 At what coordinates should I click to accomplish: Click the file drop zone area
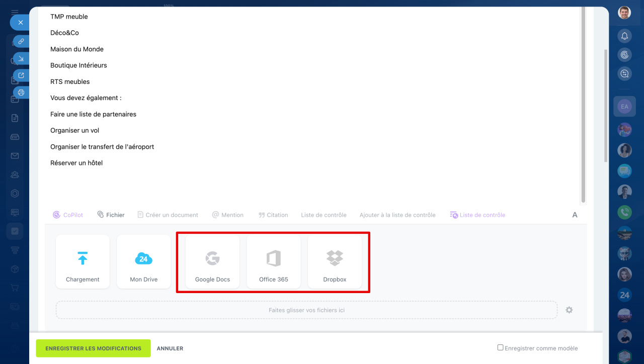click(x=306, y=310)
